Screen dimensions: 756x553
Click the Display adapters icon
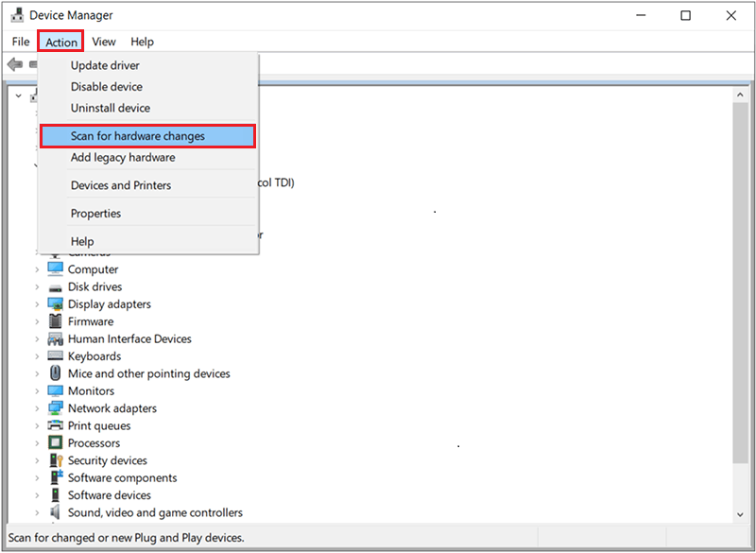(54, 303)
